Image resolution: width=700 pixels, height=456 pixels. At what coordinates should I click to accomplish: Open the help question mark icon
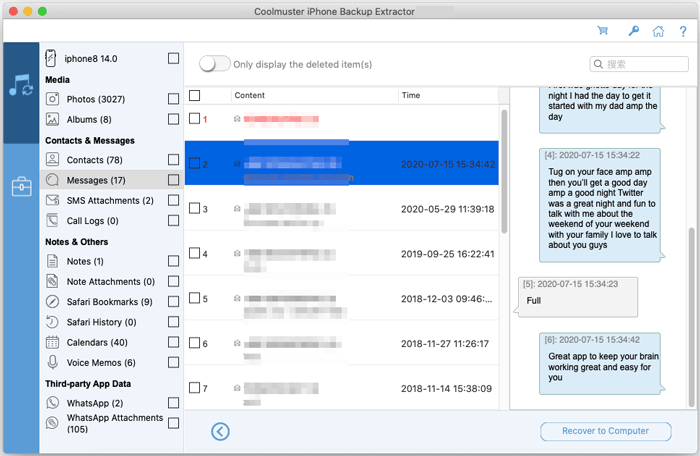click(683, 31)
